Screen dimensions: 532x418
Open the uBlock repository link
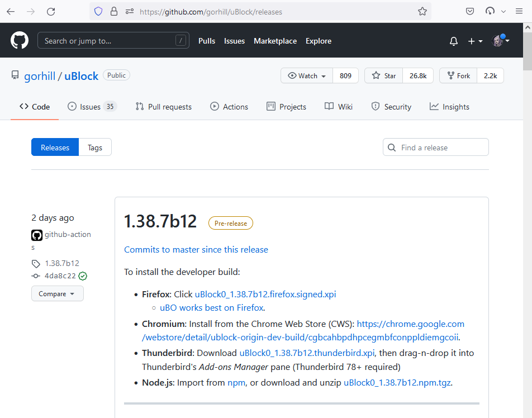[82, 76]
